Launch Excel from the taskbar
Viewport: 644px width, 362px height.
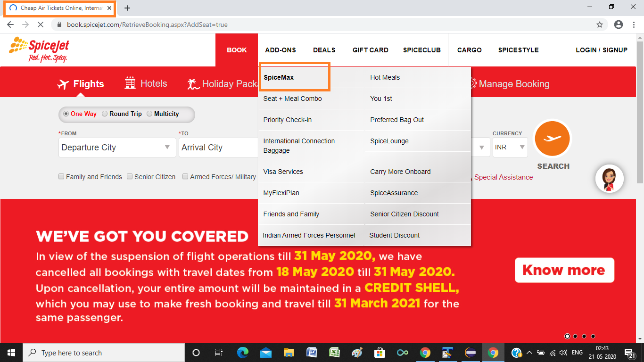click(x=334, y=353)
